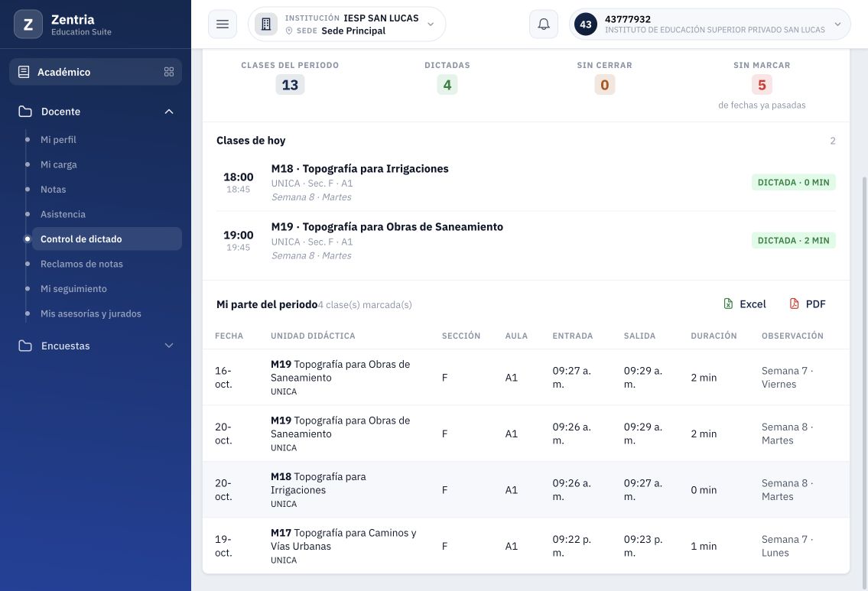Click the 1 min duration cell

pyautogui.click(x=704, y=546)
